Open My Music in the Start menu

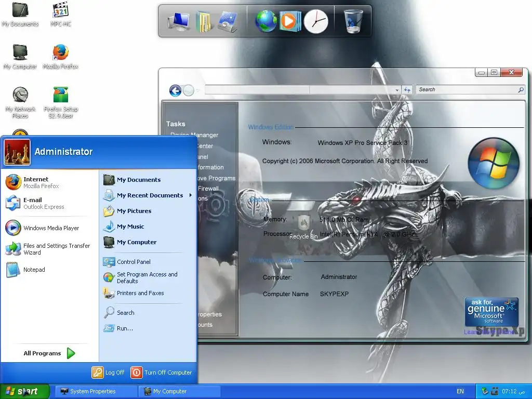coord(148,227)
